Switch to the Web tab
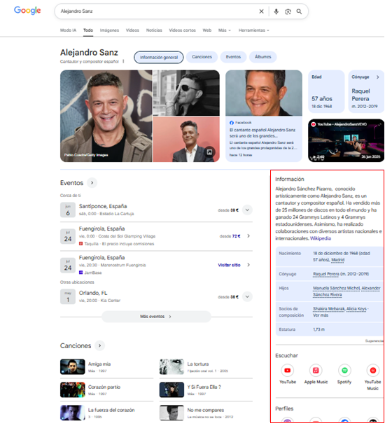The width and height of the screenshot is (385, 423). click(x=207, y=30)
